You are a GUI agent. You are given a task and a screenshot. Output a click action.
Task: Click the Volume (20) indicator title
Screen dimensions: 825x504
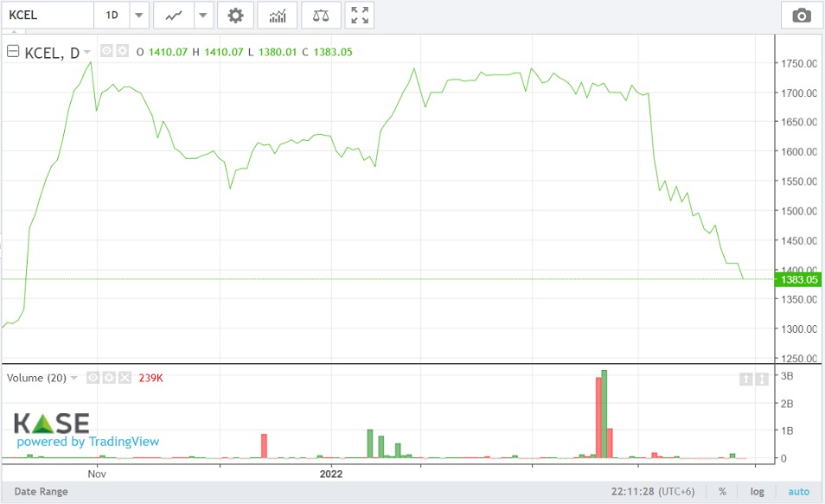point(36,378)
